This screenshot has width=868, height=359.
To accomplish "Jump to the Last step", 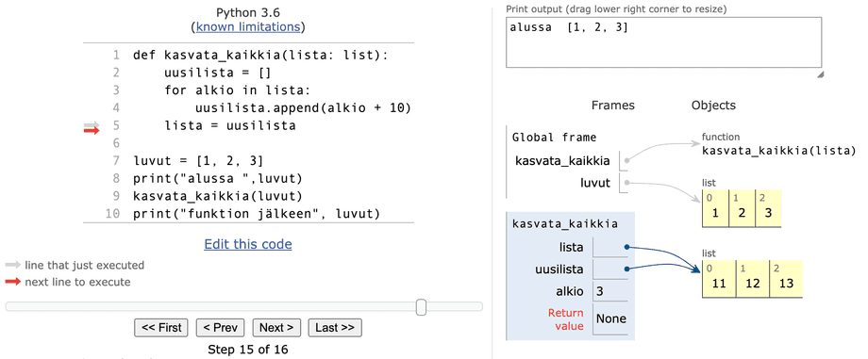I will pyautogui.click(x=334, y=328).
